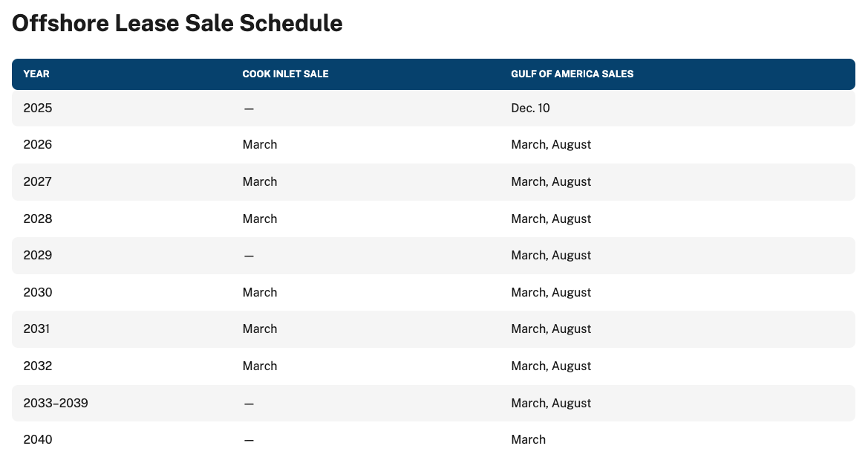Click March in the 2040 Gulf sales cell
This screenshot has width=868, height=469.
click(x=528, y=439)
